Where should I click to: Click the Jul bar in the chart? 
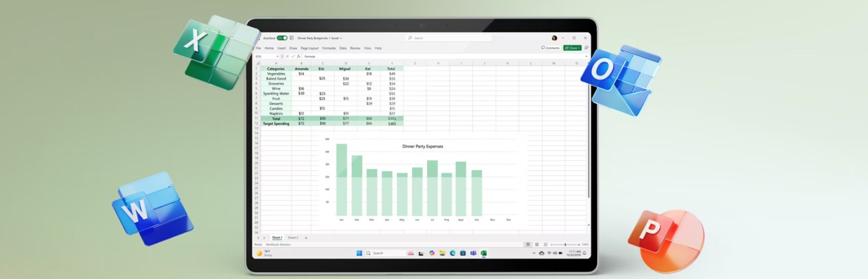pyautogui.click(x=432, y=188)
